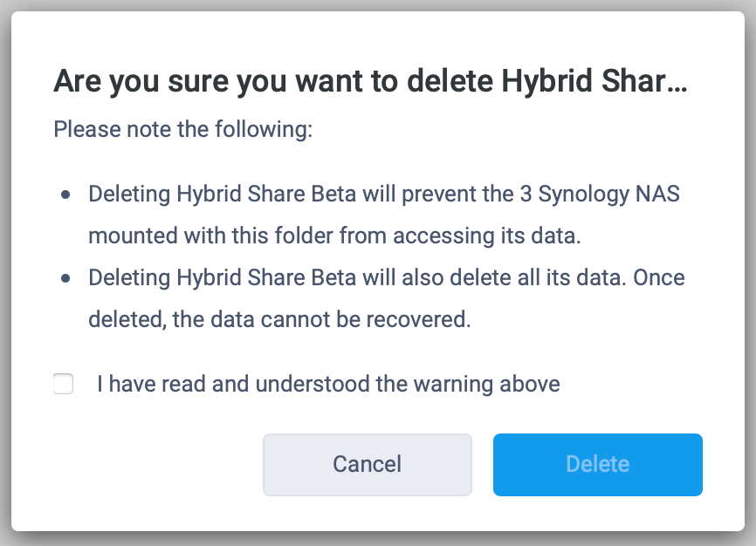756x546 pixels.
Task: Click the second bullet point dot
Action: tap(65, 279)
